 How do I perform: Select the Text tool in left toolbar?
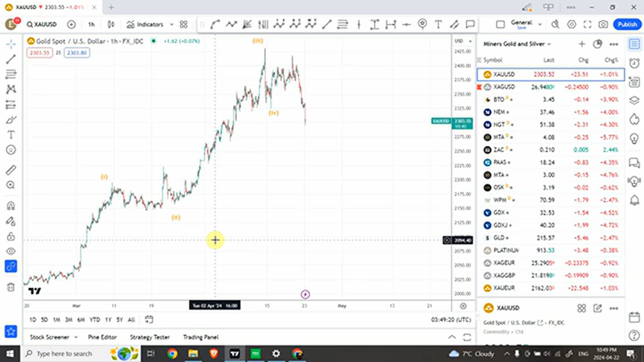[11, 135]
